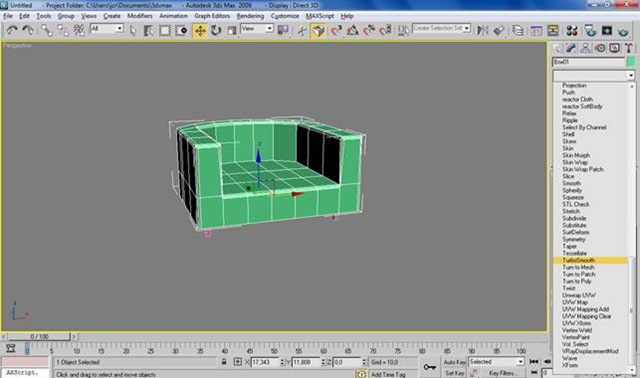Toggle the selection lock icon
640x378 pixels.
(x=224, y=362)
